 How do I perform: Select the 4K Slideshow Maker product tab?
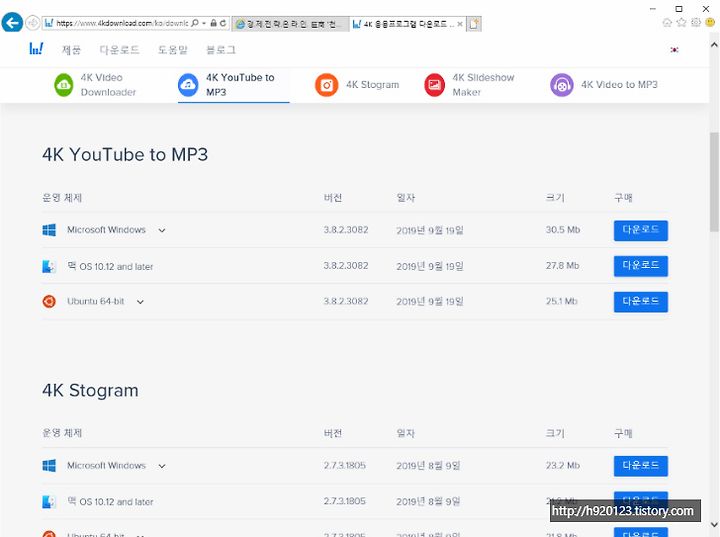[469, 85]
